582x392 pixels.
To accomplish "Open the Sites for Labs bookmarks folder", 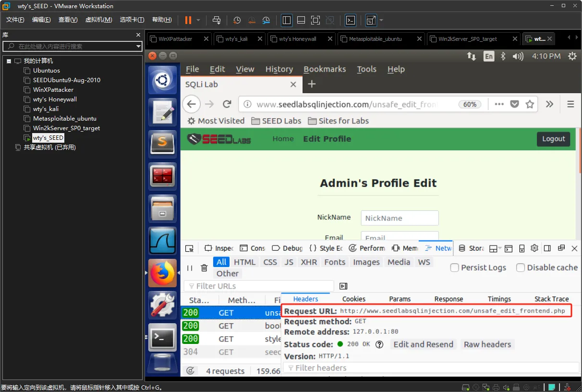I will click(338, 121).
